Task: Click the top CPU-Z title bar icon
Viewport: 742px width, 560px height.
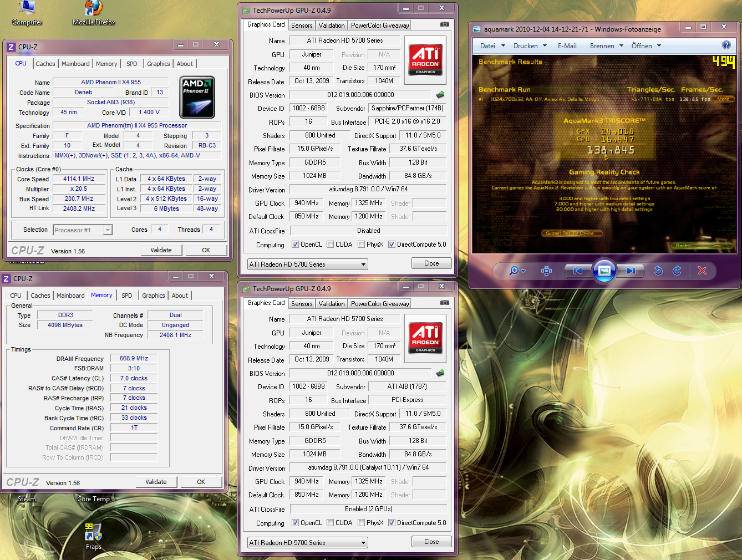Action: click(11, 47)
